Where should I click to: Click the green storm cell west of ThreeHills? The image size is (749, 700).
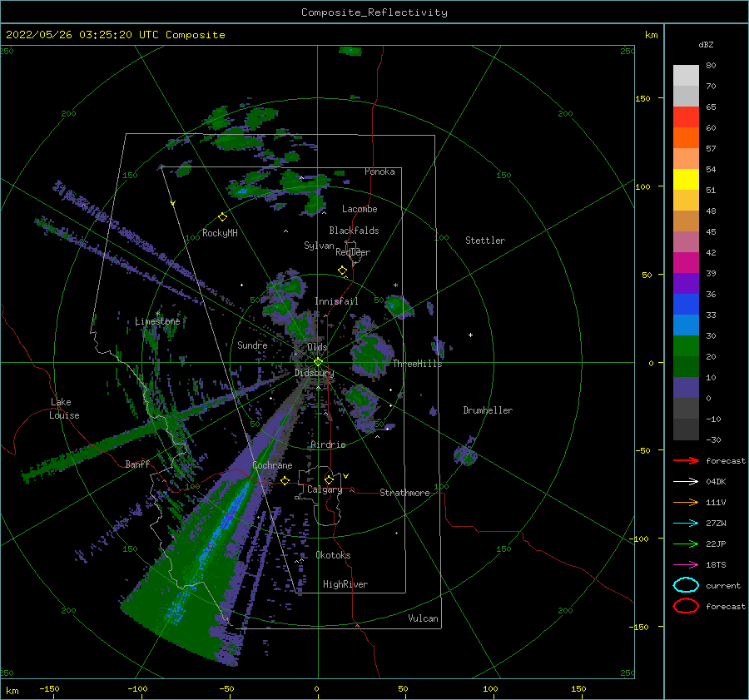coord(370,355)
